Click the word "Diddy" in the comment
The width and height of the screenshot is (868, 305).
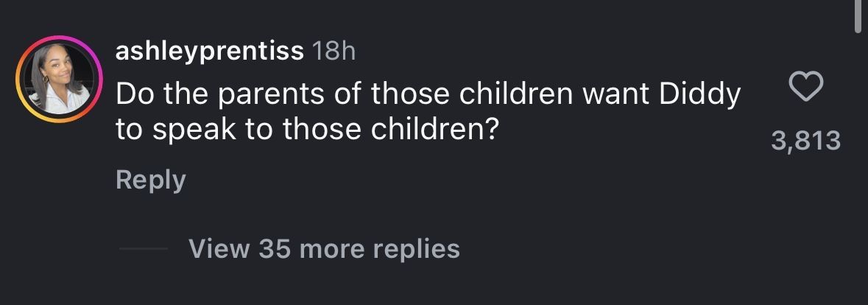coord(699,94)
